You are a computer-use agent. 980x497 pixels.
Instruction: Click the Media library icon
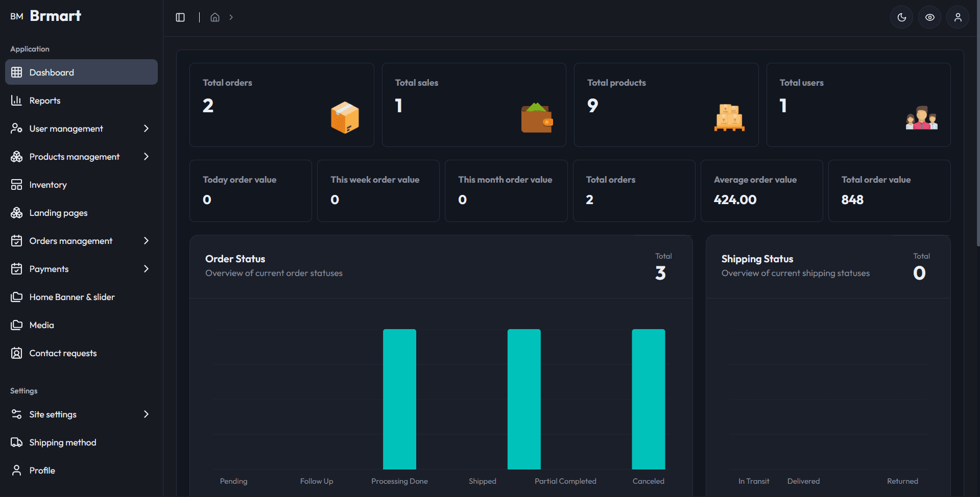click(17, 325)
